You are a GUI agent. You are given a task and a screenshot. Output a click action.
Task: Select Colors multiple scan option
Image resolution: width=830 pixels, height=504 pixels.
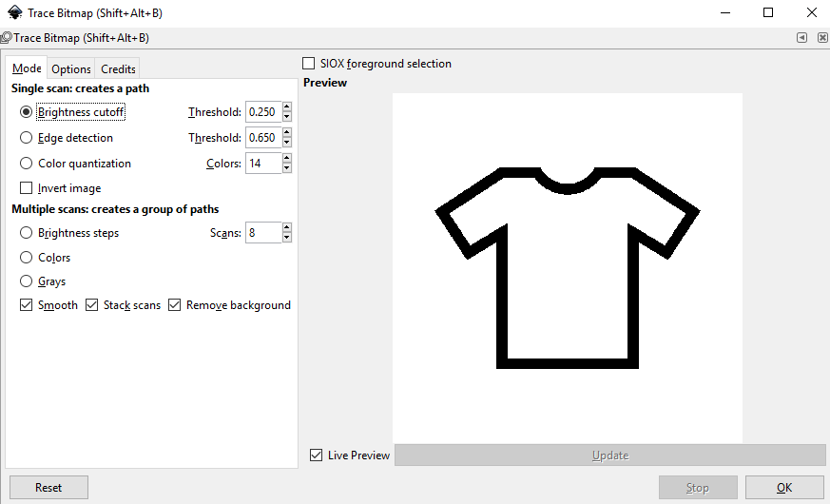[x=26, y=258]
